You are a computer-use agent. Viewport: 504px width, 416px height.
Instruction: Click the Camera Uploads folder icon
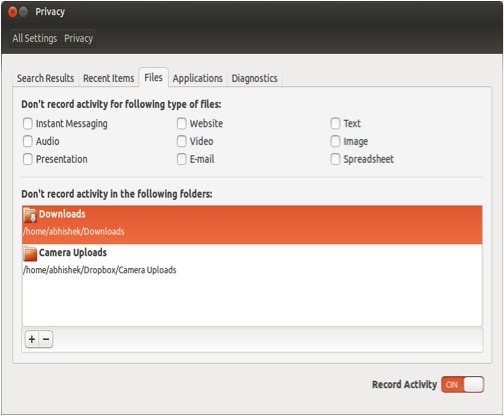coord(30,254)
